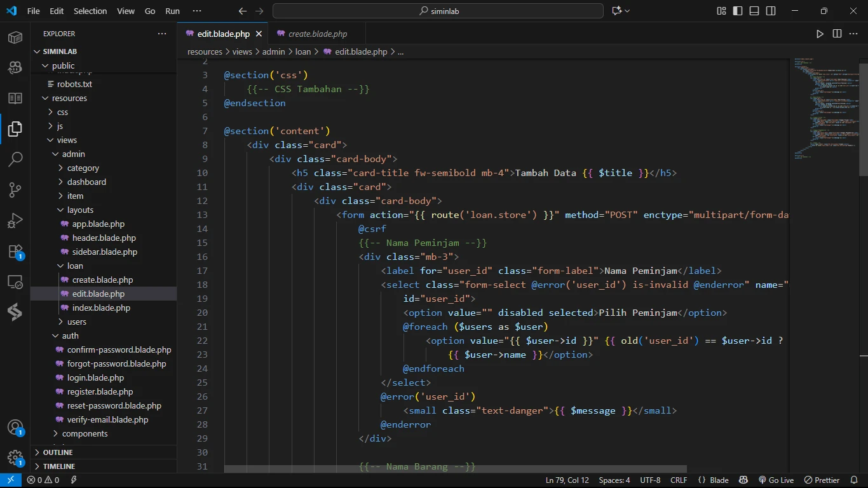Switch to the create.blade.php tab
This screenshot has width=868, height=488.
[317, 34]
